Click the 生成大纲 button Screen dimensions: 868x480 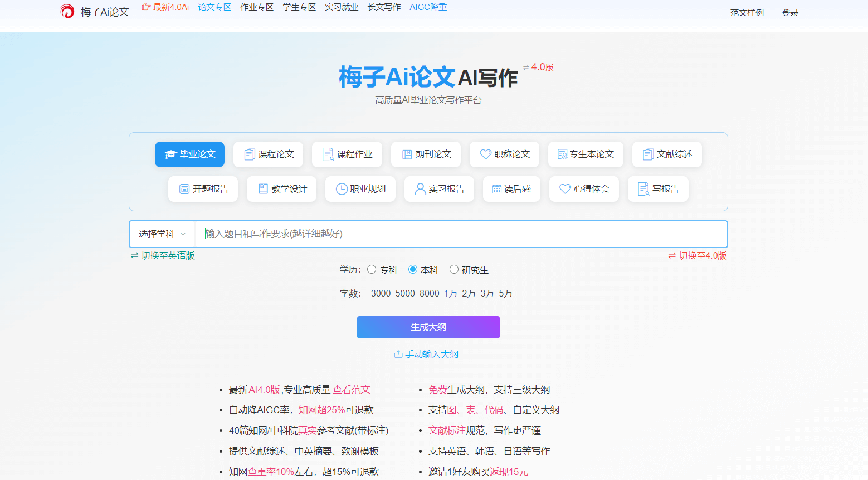coord(428,327)
